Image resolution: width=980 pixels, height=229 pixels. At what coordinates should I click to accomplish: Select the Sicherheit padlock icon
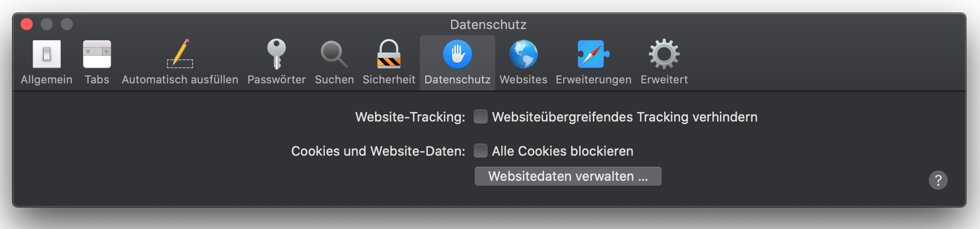click(x=389, y=54)
